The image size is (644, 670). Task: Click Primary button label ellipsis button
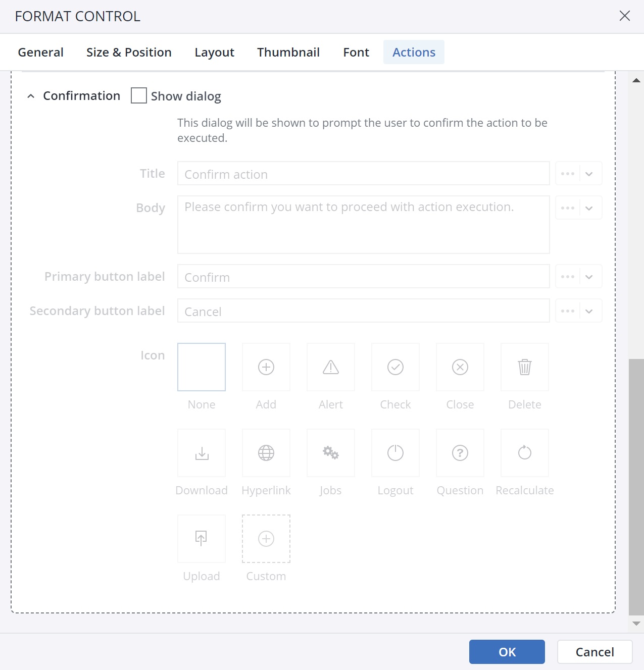coord(568,277)
